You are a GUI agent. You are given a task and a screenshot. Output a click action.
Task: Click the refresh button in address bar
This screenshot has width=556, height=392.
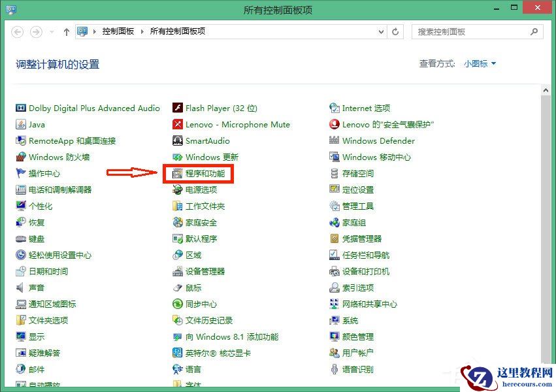coord(395,31)
